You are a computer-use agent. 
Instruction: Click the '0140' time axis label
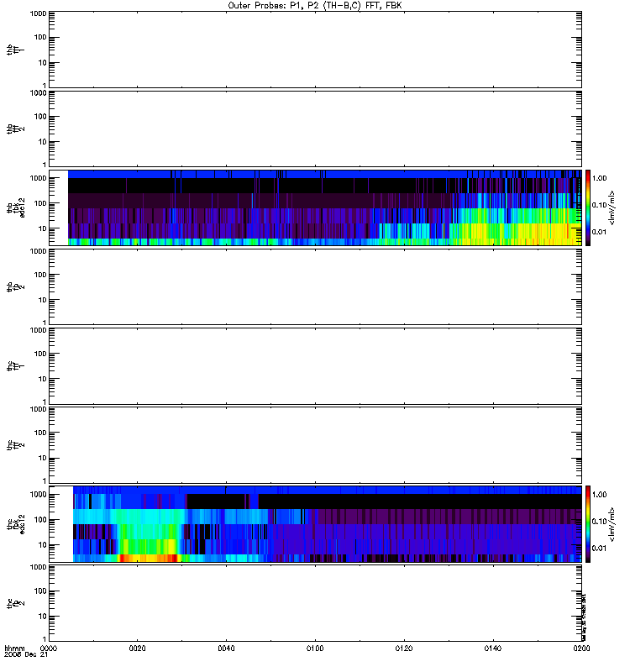(493, 648)
